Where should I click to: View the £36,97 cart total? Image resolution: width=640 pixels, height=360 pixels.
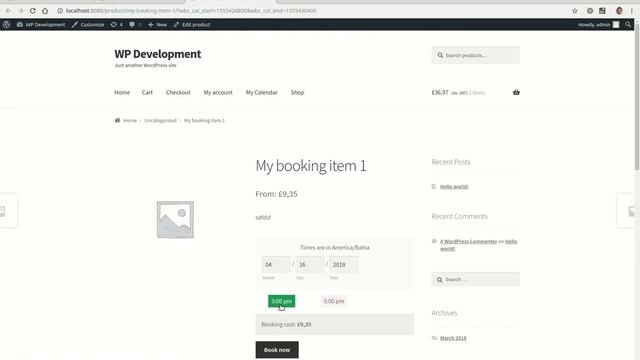coord(440,93)
